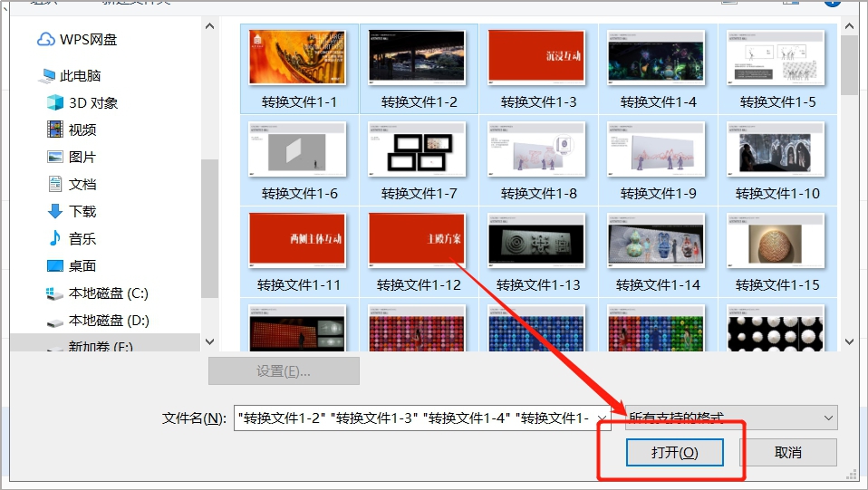Open the 音乐 folder

[72, 238]
